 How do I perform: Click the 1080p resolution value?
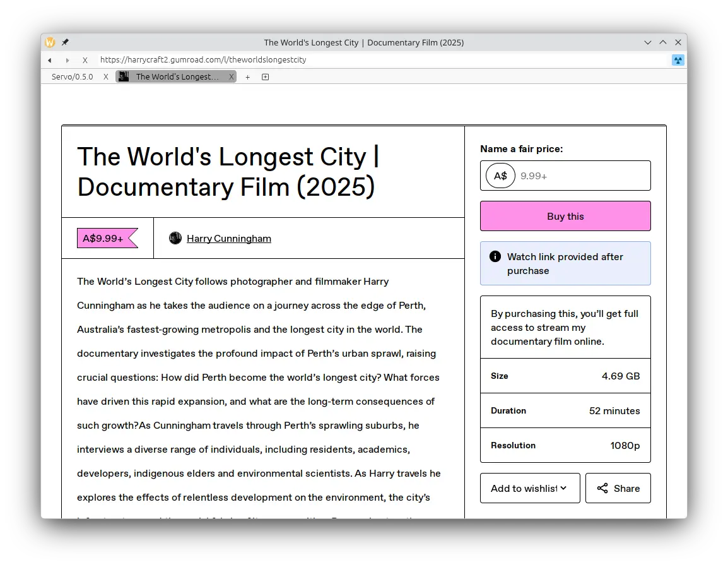(x=625, y=445)
